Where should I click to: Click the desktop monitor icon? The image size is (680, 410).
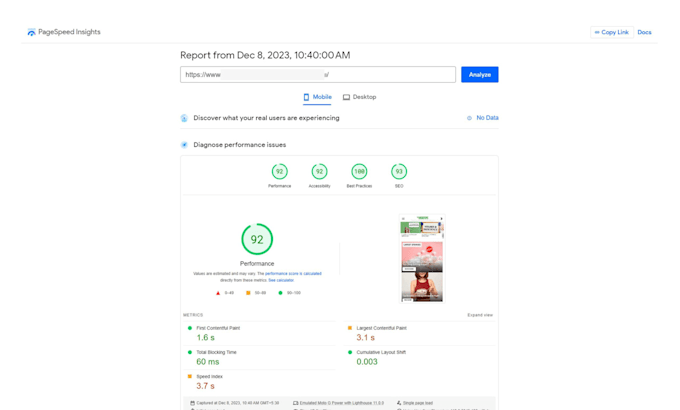click(346, 97)
